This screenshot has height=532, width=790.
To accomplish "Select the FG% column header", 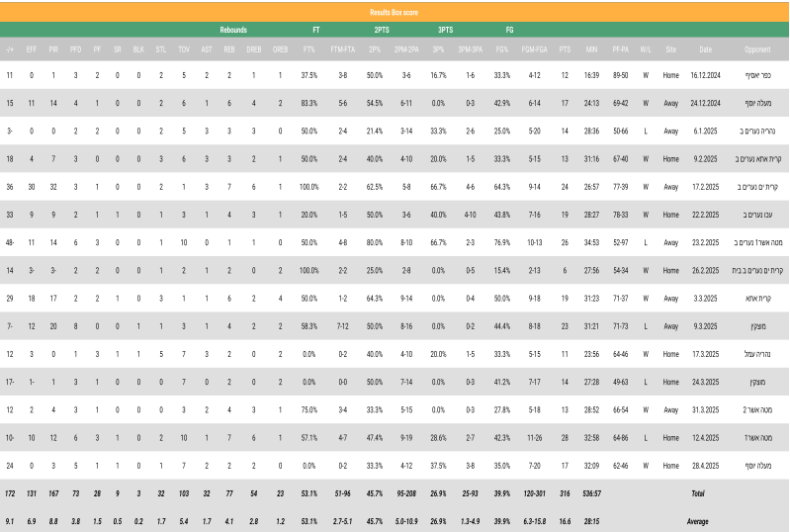I will (502, 49).
